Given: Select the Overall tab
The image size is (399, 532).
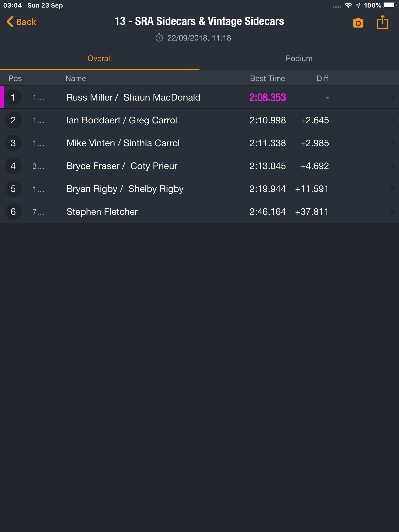Looking at the screenshot, I should point(100,58).
